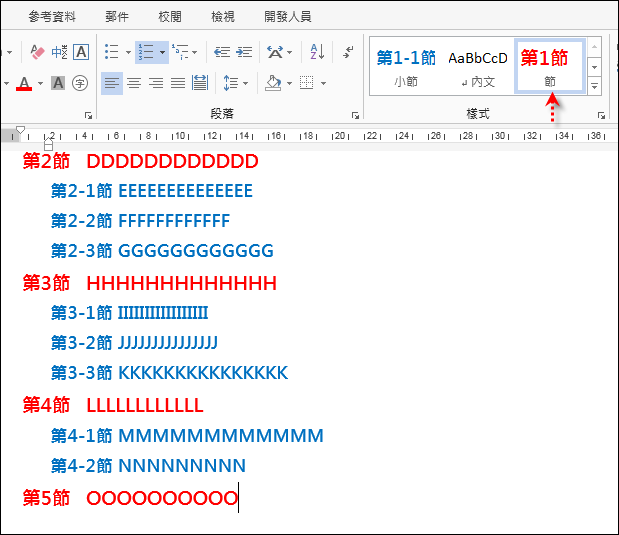Switch to the 校閱 tab
The width and height of the screenshot is (619, 535).
pos(170,17)
